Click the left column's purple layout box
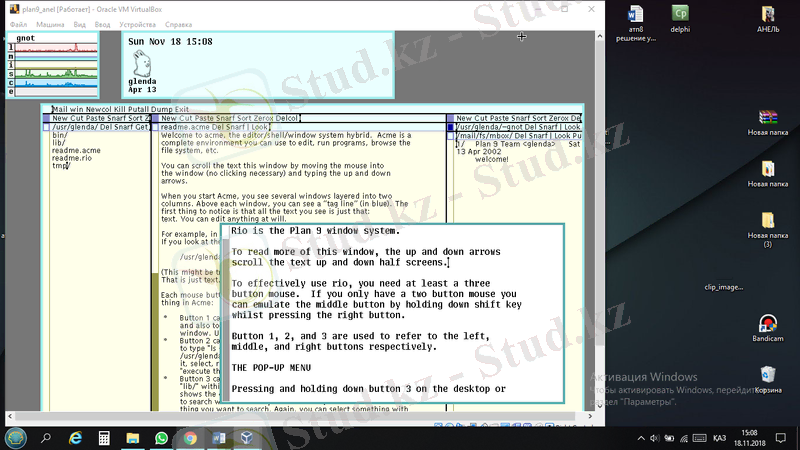This screenshot has height=450, width=800. 46,118
